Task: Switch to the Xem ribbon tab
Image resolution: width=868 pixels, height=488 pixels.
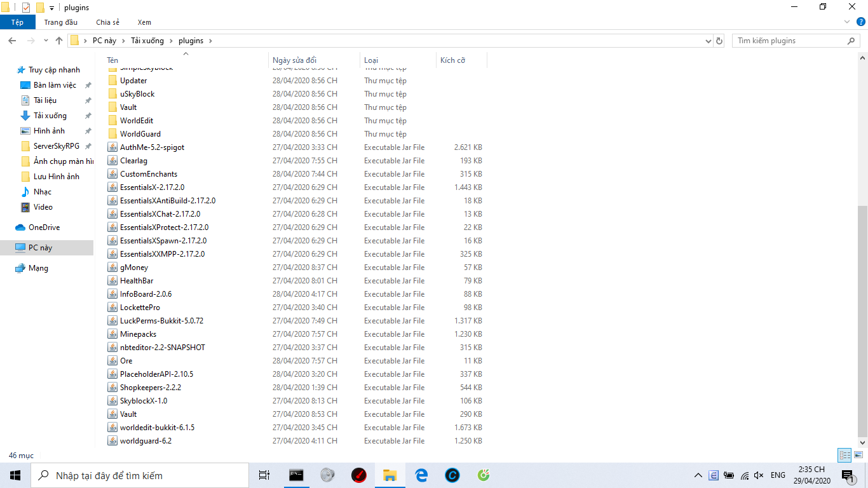Action: [144, 22]
